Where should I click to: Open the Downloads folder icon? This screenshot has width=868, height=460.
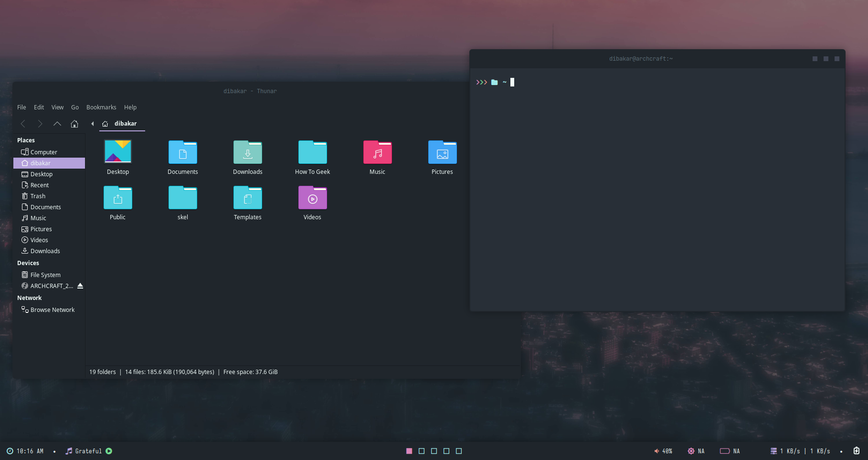[x=248, y=152]
